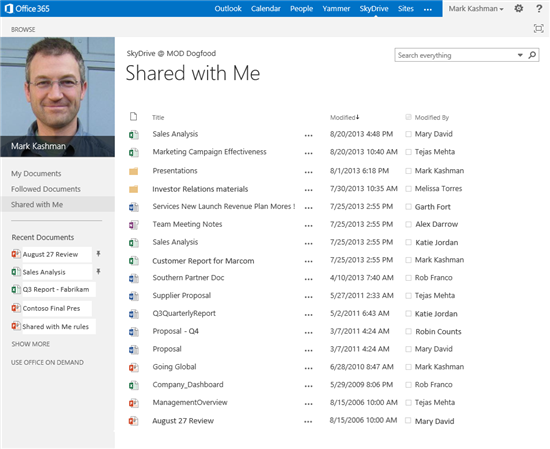Click PowerPoint icon for ManagementOverview
Screen dimensions: 550x449
(133, 403)
